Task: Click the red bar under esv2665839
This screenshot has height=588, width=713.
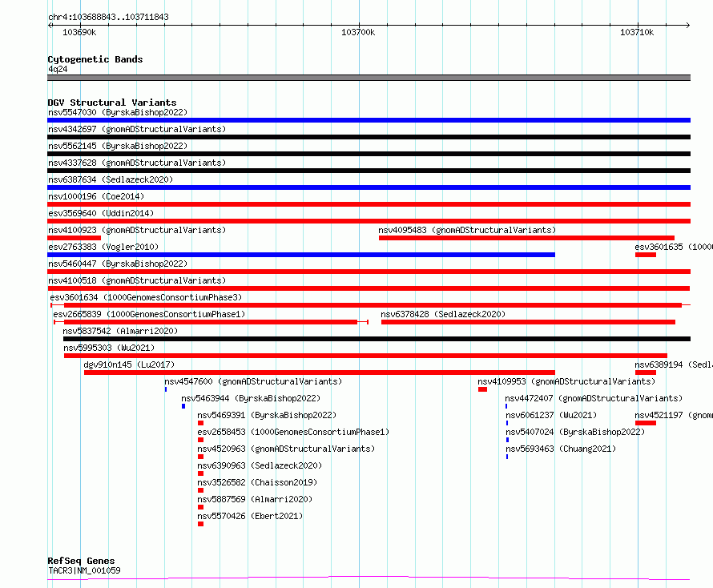Action: pyautogui.click(x=211, y=322)
